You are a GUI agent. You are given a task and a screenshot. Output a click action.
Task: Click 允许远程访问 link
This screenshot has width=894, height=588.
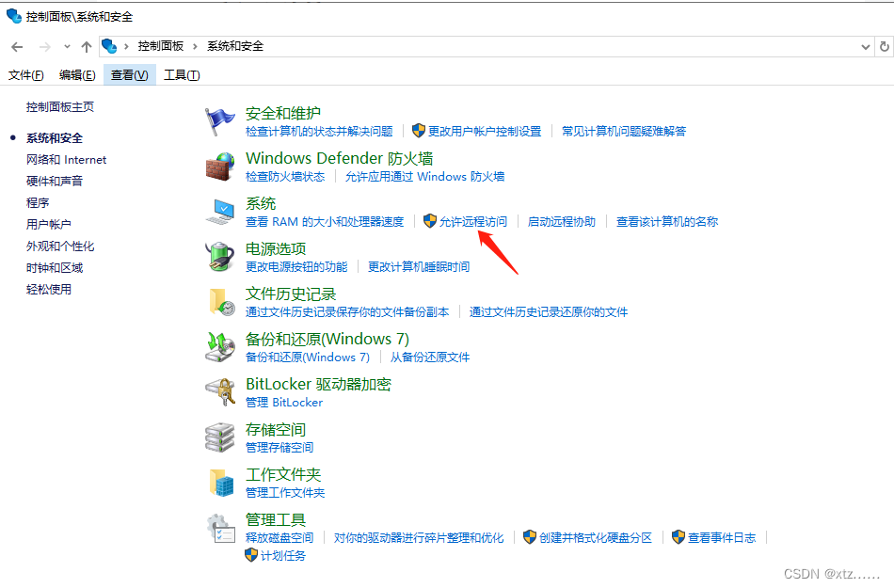(473, 221)
